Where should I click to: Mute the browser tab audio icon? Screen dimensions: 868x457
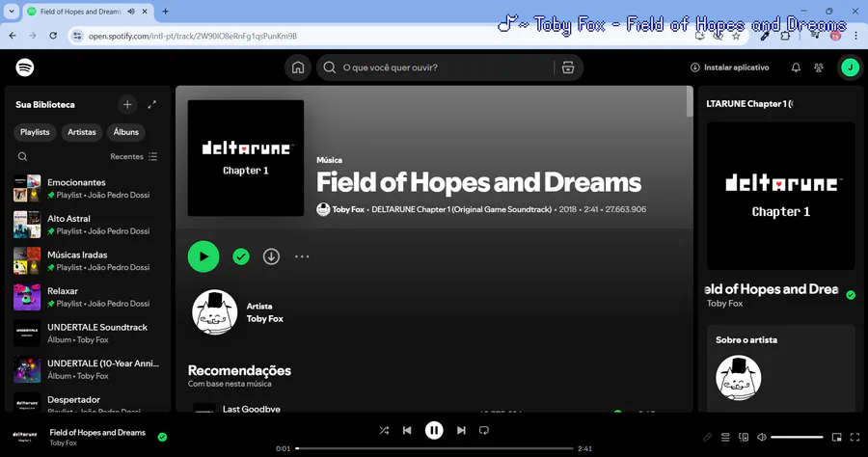131,11
